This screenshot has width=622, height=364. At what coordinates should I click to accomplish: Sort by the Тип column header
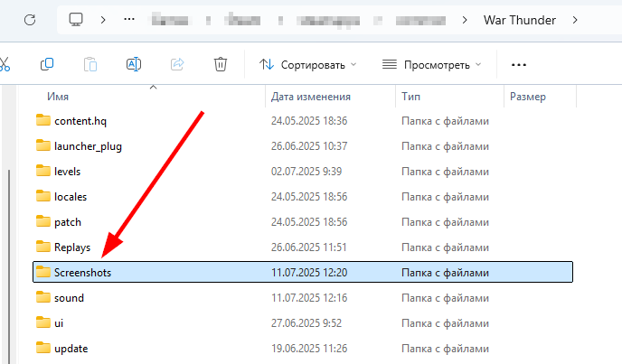pos(410,97)
